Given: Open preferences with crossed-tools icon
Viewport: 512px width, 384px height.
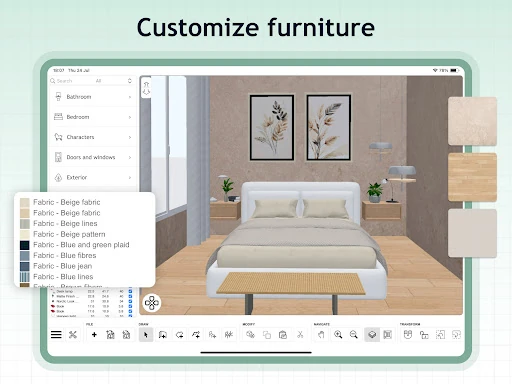Looking at the screenshot, I should pyautogui.click(x=73, y=334).
